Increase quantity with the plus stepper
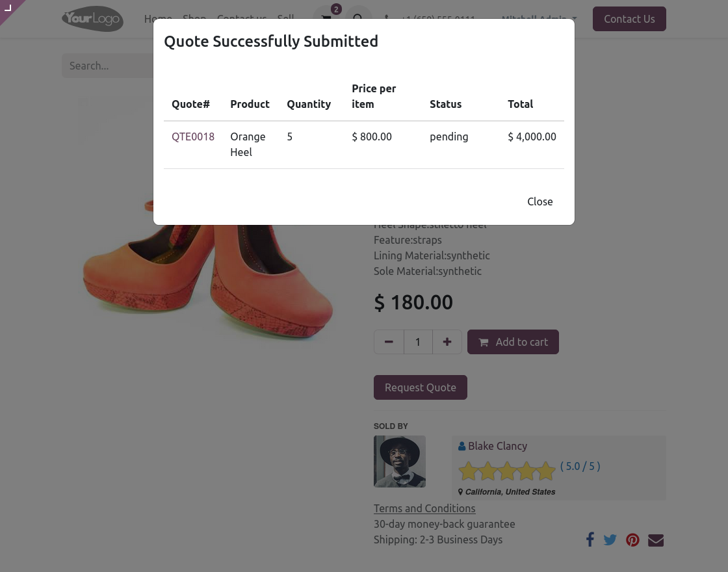Image resolution: width=728 pixels, height=572 pixels. click(447, 342)
